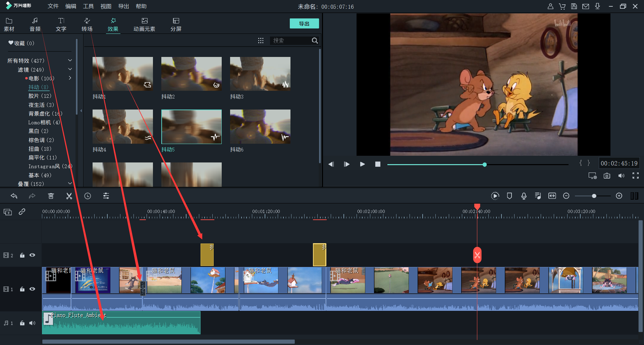
Task: Select the 抖动3 effect thumbnail
Action: 260,74
